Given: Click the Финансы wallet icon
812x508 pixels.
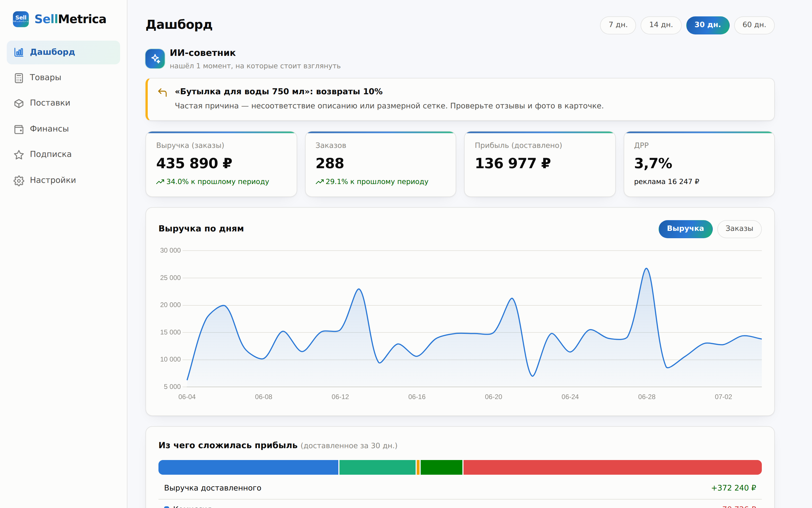Looking at the screenshot, I should pos(19,129).
